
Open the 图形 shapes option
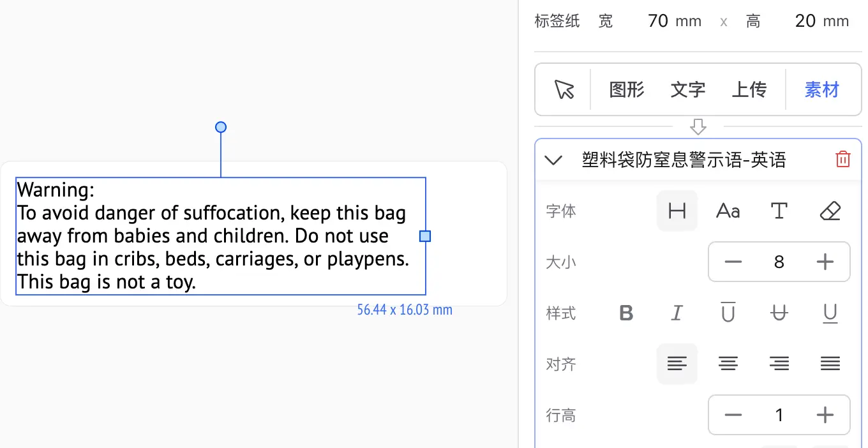tap(627, 90)
